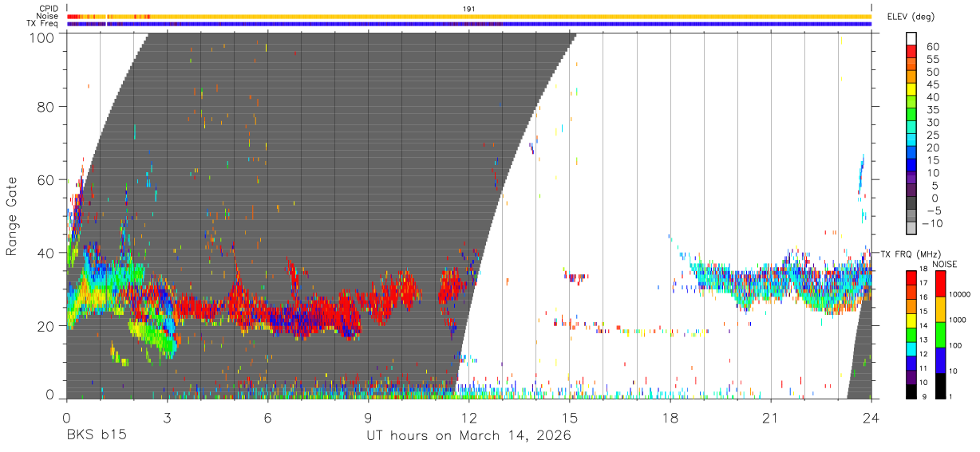The image size is (980, 452).
Task: Pick the light gray ELEV swatch below -10
Action: pos(912,228)
